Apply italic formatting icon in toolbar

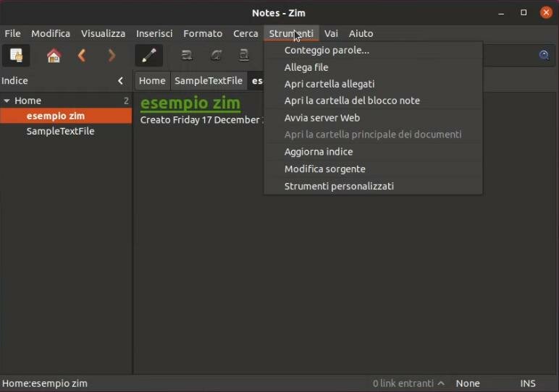(216, 56)
